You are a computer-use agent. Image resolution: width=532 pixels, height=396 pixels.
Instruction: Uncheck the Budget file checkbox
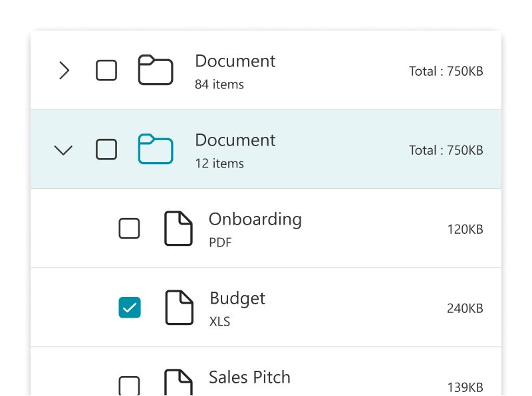point(129,308)
